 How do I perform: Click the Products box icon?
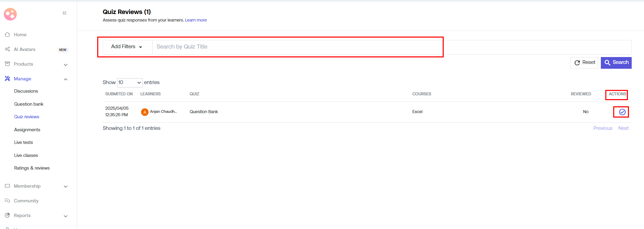coord(7,64)
